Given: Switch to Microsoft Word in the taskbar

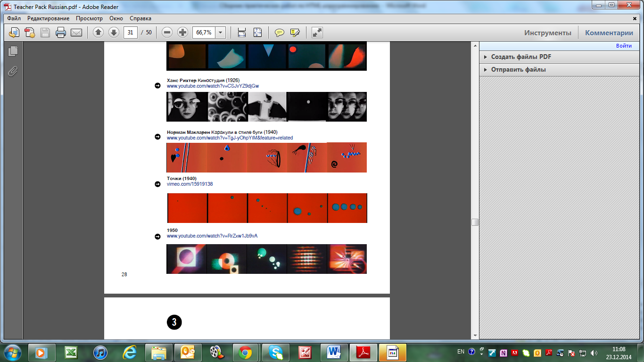Looking at the screenshot, I should 334,353.
